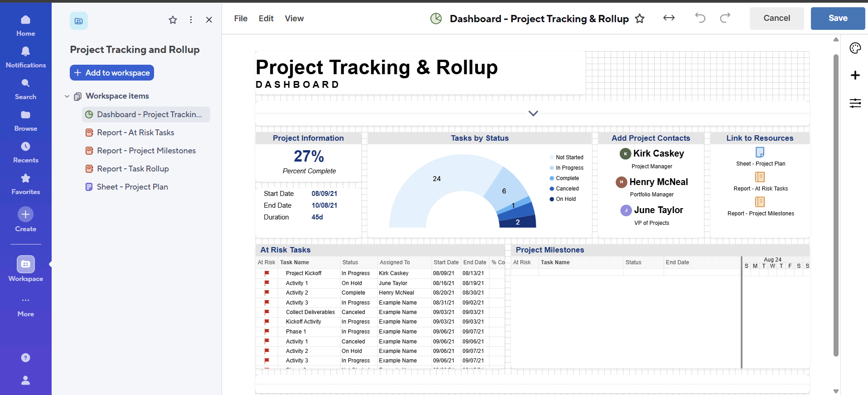The width and height of the screenshot is (868, 395).
Task: Open the File menu
Action: click(241, 19)
